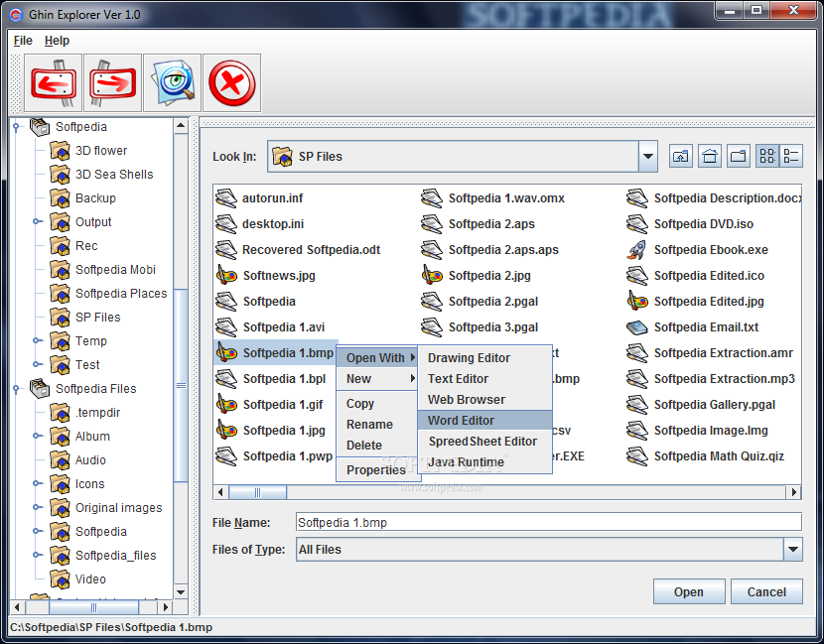Click Softnews.jpg paint palette icon
Image resolution: width=824 pixels, height=644 pixels.
(x=226, y=275)
